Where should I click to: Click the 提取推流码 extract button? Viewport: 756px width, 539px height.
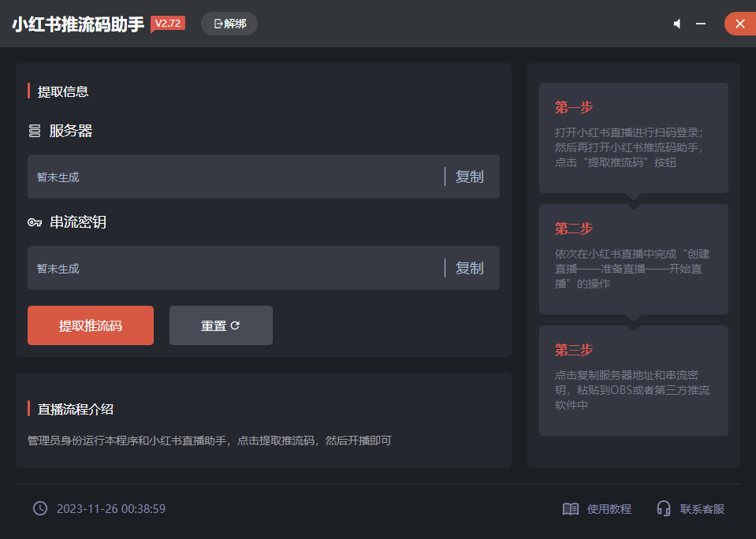90,325
